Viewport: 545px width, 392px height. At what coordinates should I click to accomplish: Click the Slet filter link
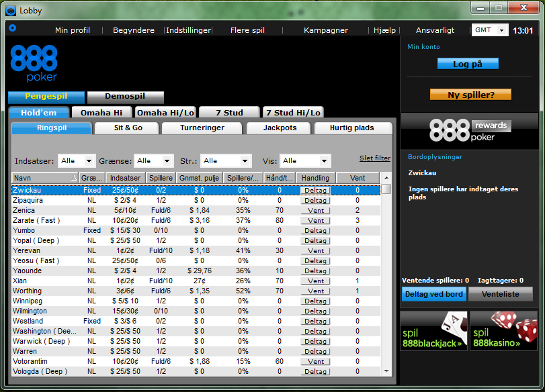point(374,158)
